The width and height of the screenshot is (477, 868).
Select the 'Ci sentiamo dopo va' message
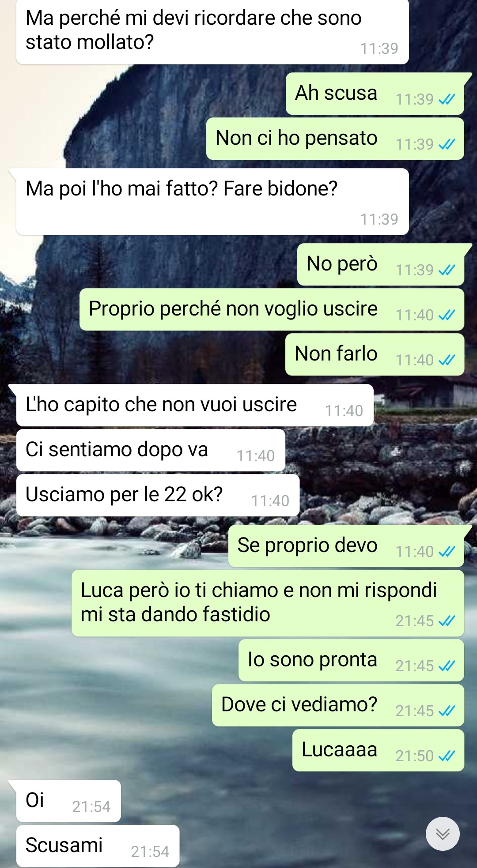pos(151,450)
